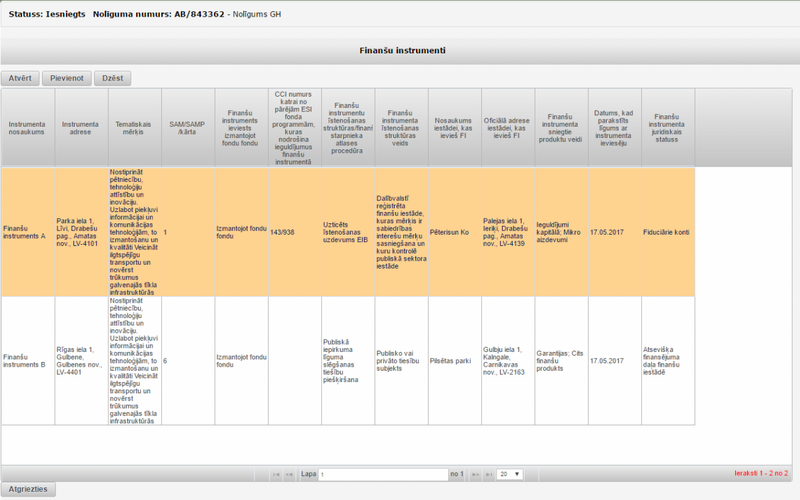
Task: Sort by Instrumenta nosaukums column header
Action: tap(27, 128)
